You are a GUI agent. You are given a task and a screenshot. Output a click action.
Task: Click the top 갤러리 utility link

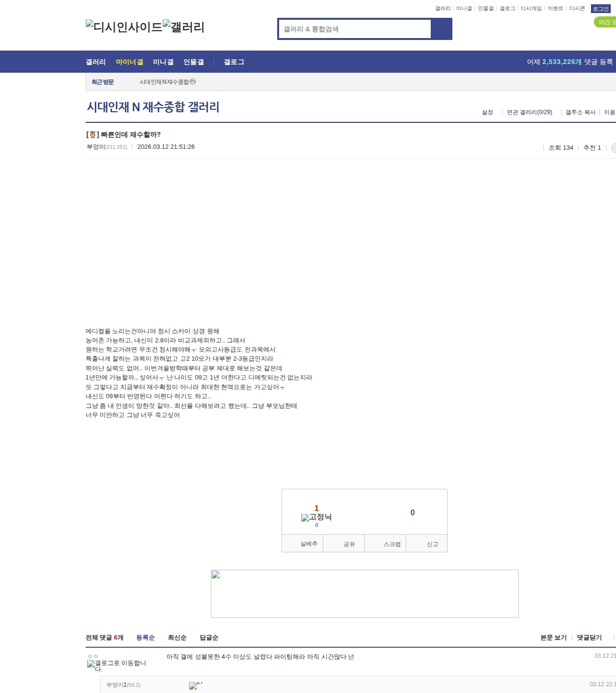pos(443,9)
